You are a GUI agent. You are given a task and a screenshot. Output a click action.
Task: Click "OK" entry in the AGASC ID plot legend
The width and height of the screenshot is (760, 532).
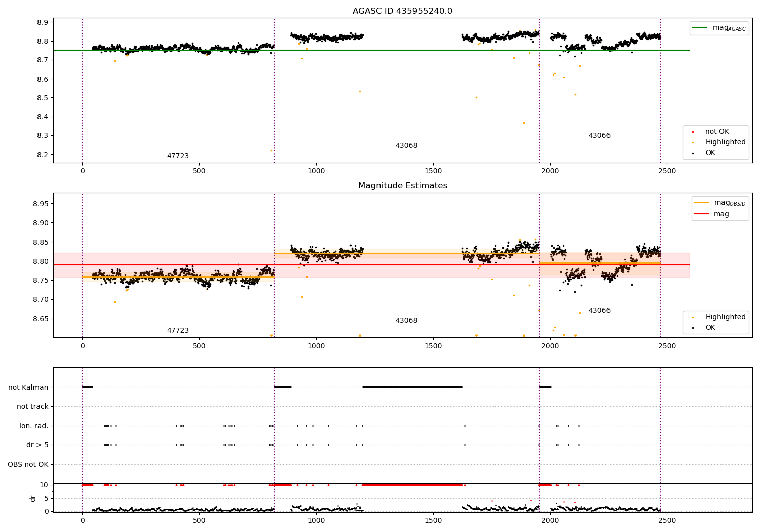(x=710, y=153)
